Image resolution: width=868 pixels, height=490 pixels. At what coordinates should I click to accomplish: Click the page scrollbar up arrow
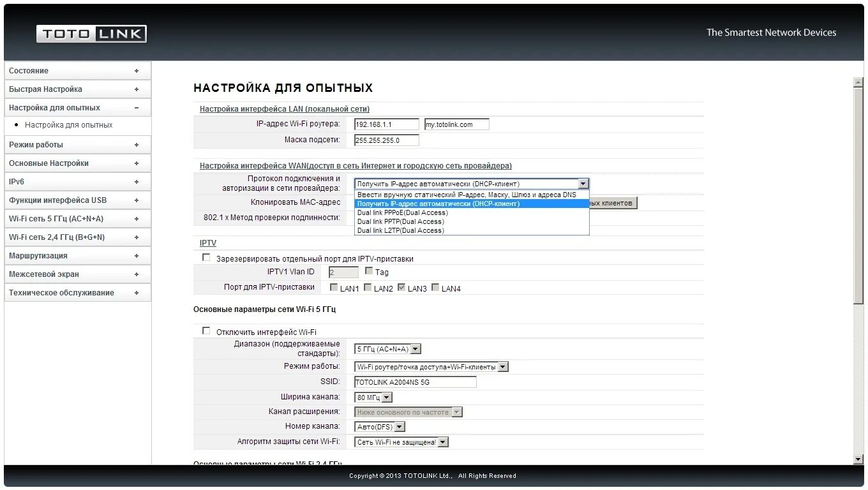[858, 82]
